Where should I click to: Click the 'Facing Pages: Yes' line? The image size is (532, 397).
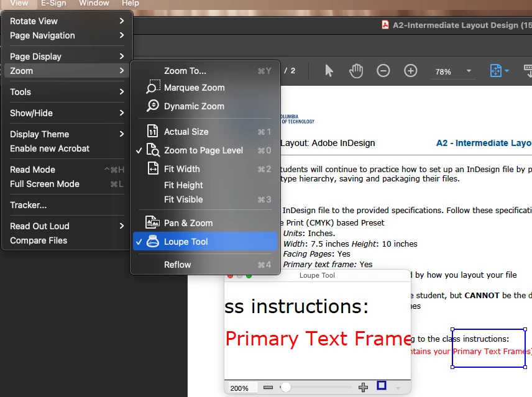[x=316, y=253]
